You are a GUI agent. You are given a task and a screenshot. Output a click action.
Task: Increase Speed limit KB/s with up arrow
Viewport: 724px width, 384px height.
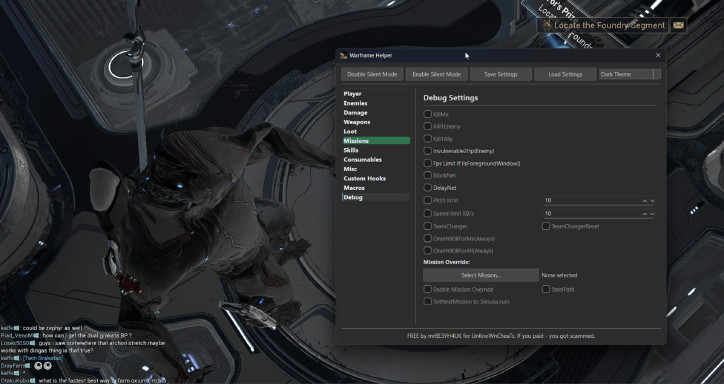(x=645, y=214)
